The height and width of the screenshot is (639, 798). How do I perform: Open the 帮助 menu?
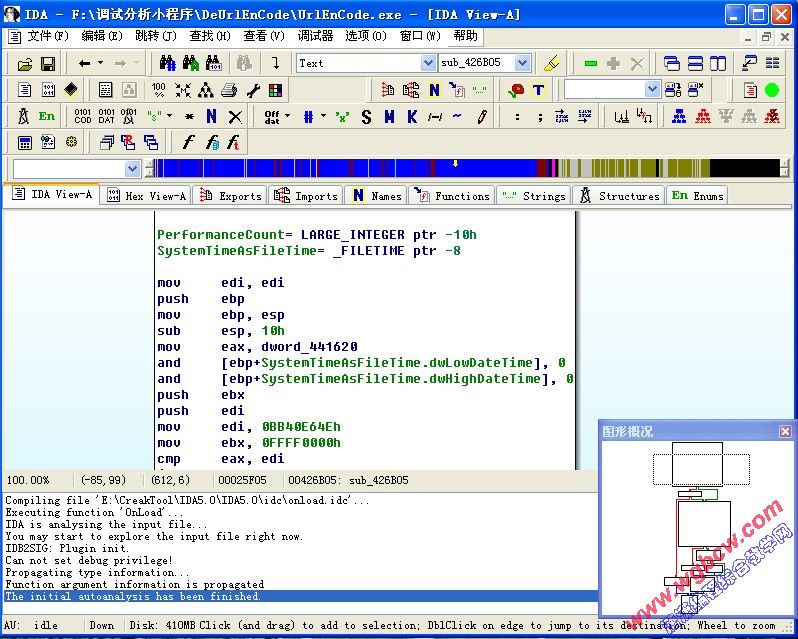click(x=465, y=36)
